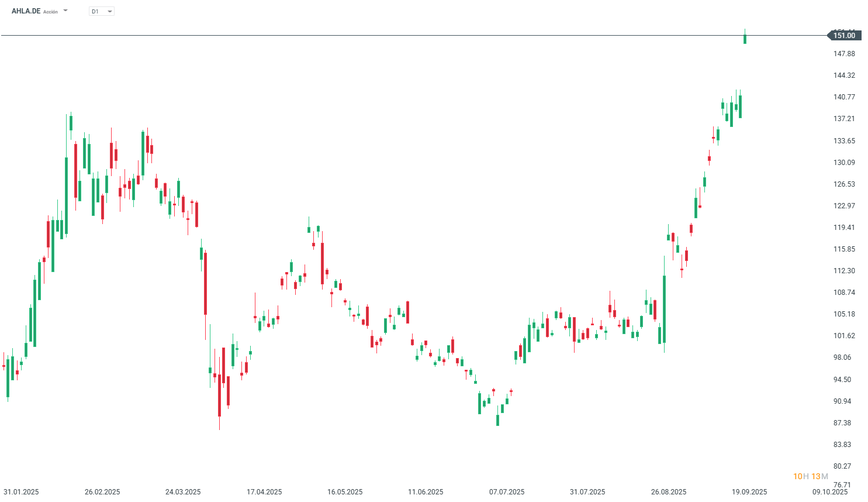Open the AHLA.DE symbol dropdown arrow
This screenshot has height=502, width=868.
(x=65, y=11)
